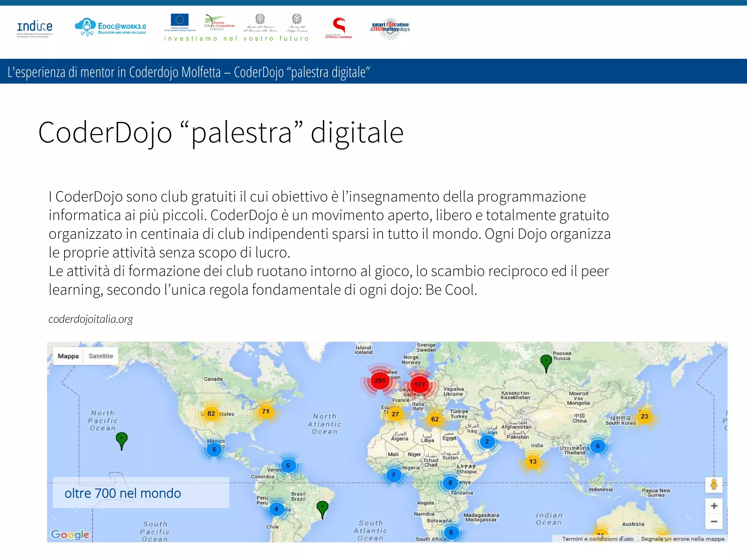Click the yellow 23 cluster near Japan
Viewport: 747px width, 560px height.
[645, 416]
